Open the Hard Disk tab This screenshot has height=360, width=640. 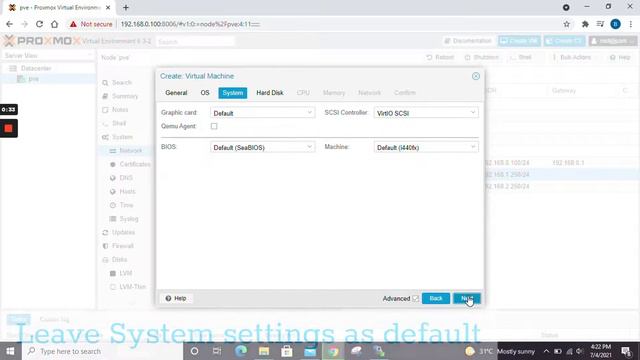[x=270, y=93]
